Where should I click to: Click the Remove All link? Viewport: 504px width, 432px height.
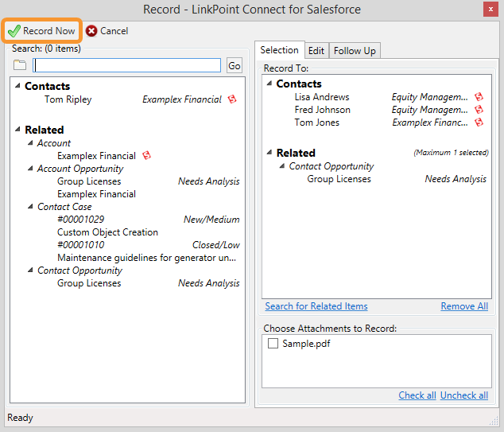pos(464,306)
